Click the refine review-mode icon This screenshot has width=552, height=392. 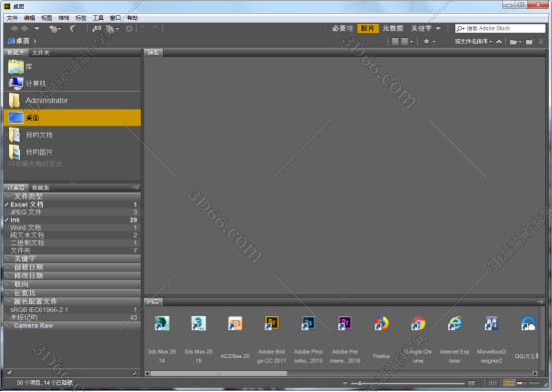tap(112, 29)
